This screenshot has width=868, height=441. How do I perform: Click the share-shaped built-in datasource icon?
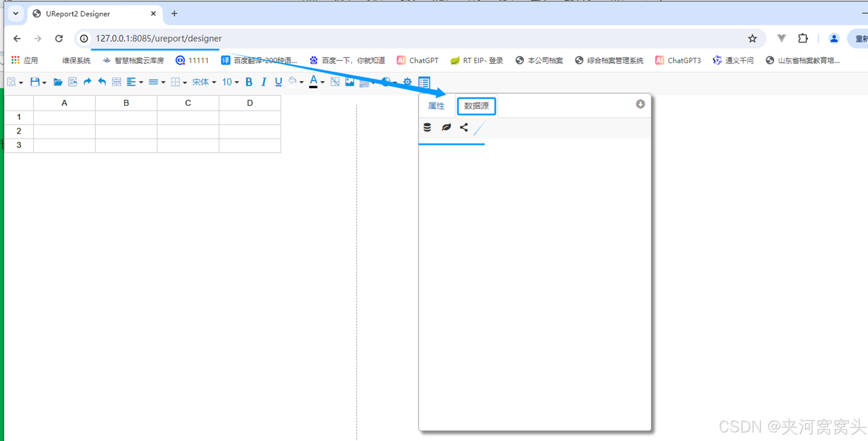(464, 127)
